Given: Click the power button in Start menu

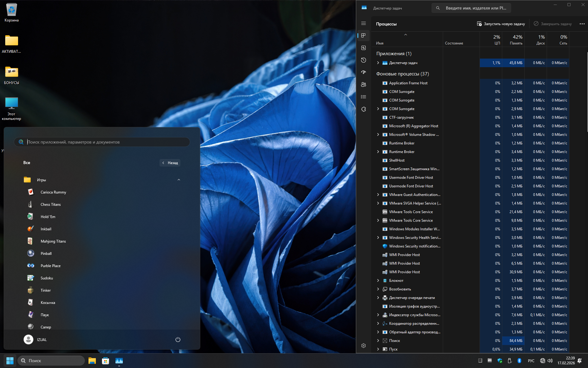Looking at the screenshot, I should 178,339.
